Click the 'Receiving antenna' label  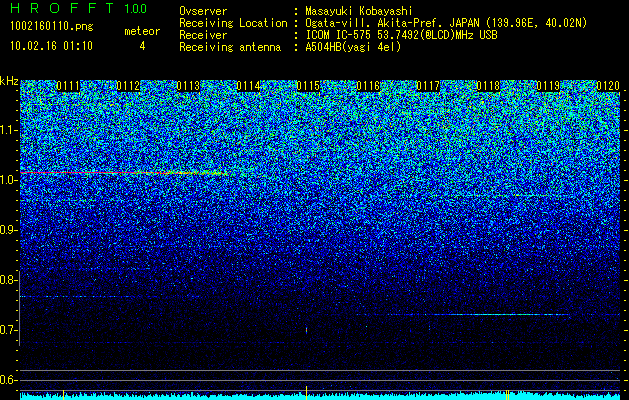click(230, 47)
